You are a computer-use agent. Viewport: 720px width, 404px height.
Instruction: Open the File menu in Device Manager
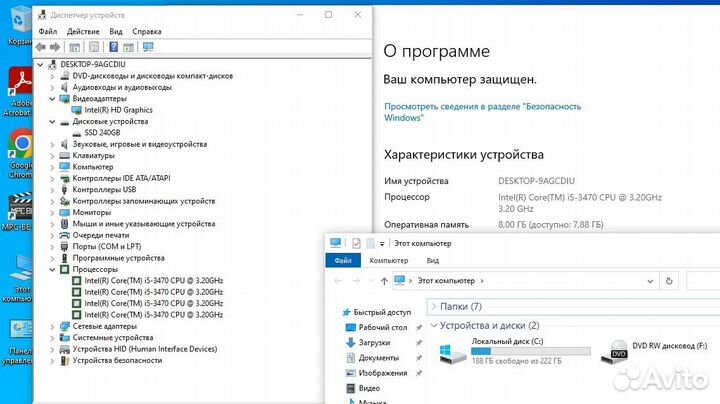[x=48, y=31]
